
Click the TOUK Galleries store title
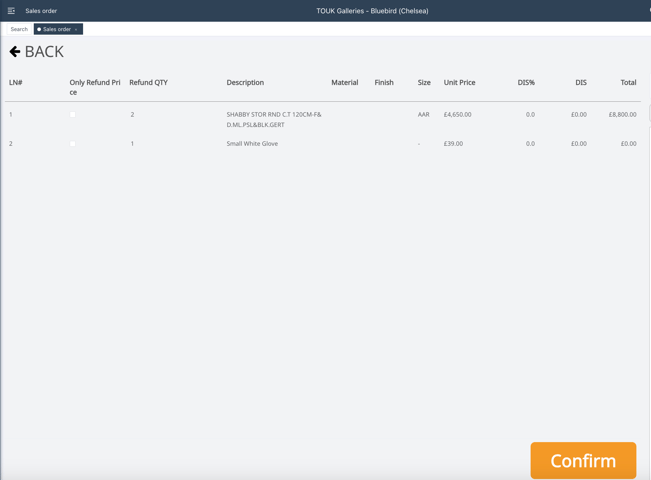(x=372, y=11)
